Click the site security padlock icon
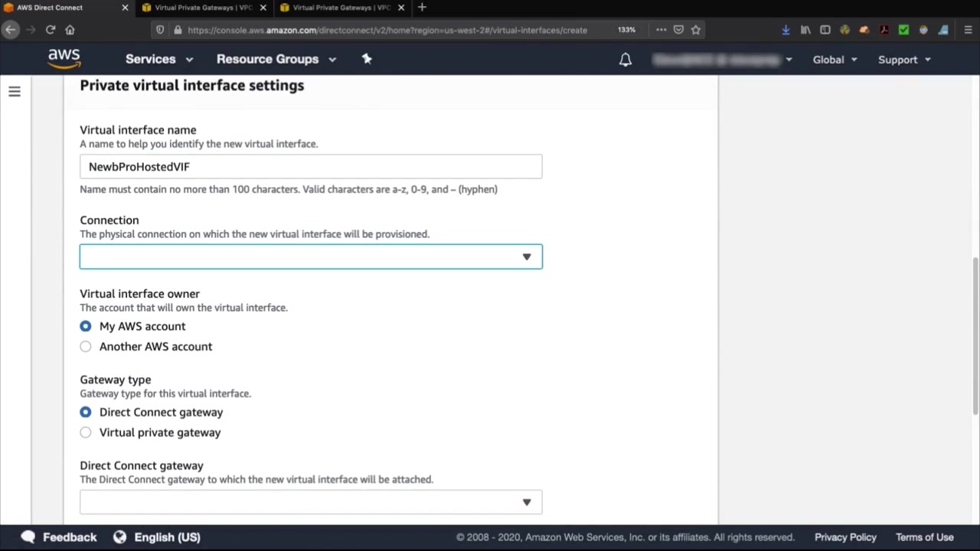This screenshot has width=980, height=551. (178, 30)
